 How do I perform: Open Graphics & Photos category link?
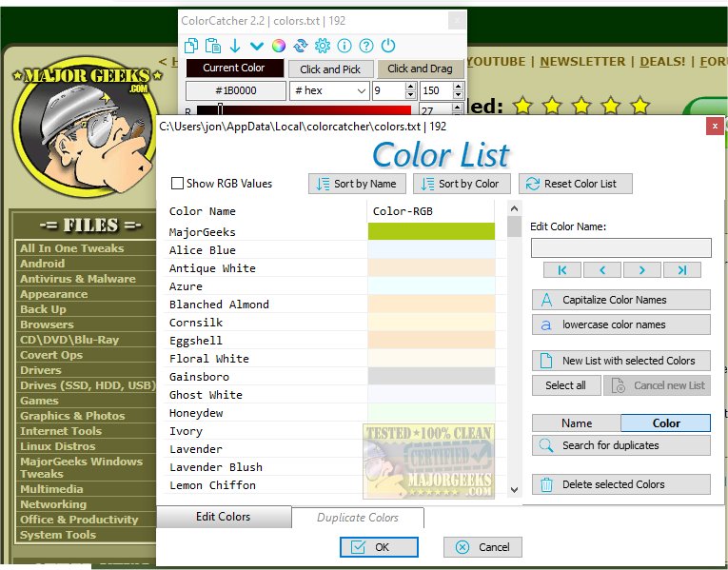coord(72,416)
